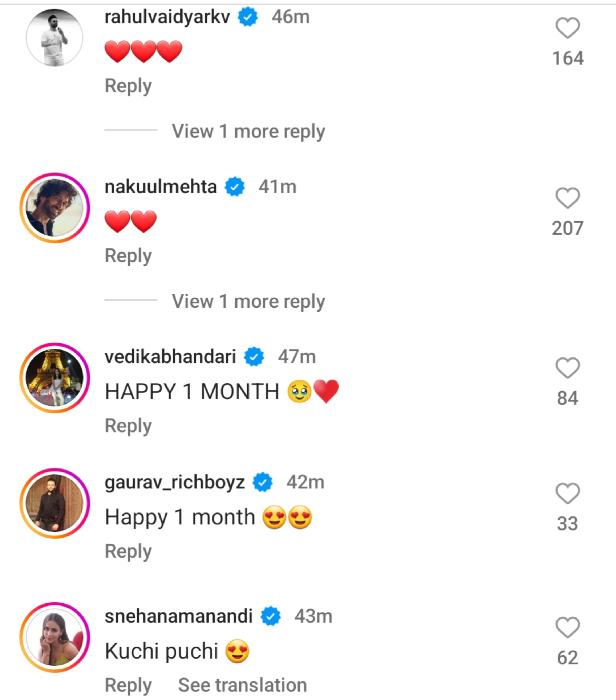Like rahulvaidyarkv's comment with heart icon
The height and width of the screenshot is (700, 616).
(567, 27)
